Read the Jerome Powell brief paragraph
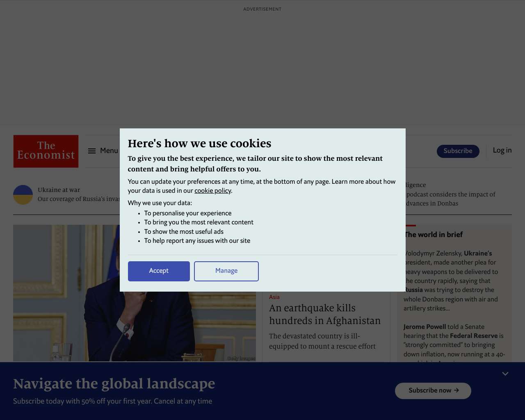 (454, 342)
